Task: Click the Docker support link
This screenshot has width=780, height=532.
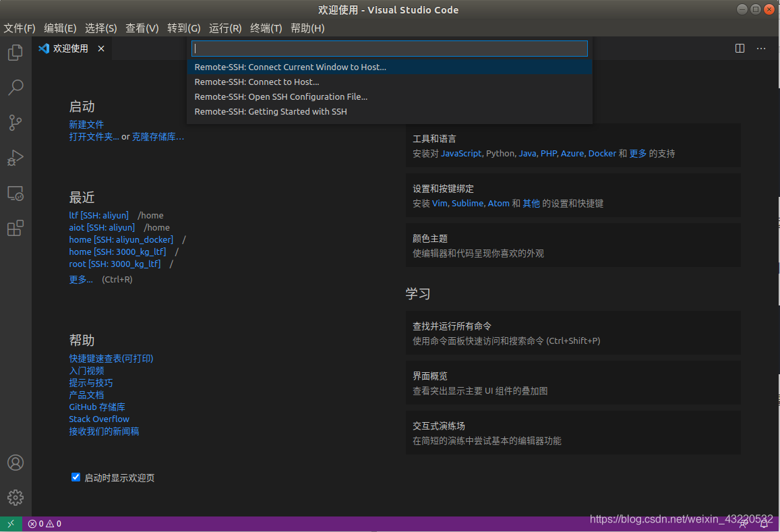Action: point(602,154)
